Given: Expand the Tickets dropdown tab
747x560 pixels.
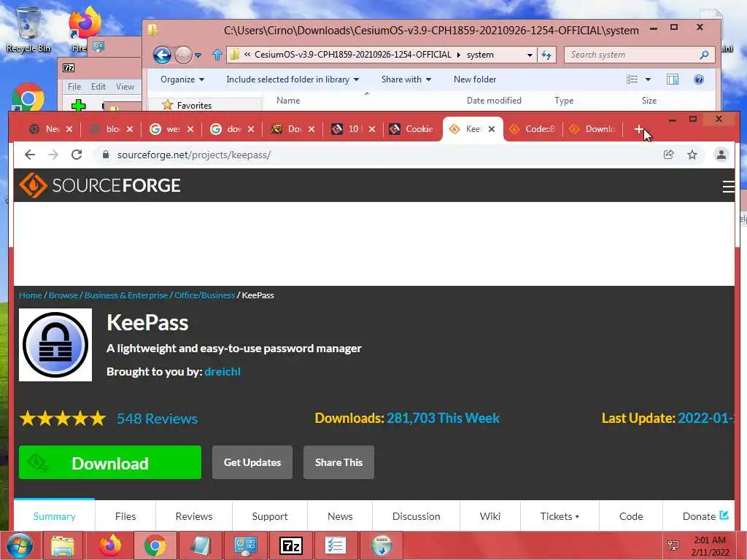Looking at the screenshot, I should tap(560, 516).
